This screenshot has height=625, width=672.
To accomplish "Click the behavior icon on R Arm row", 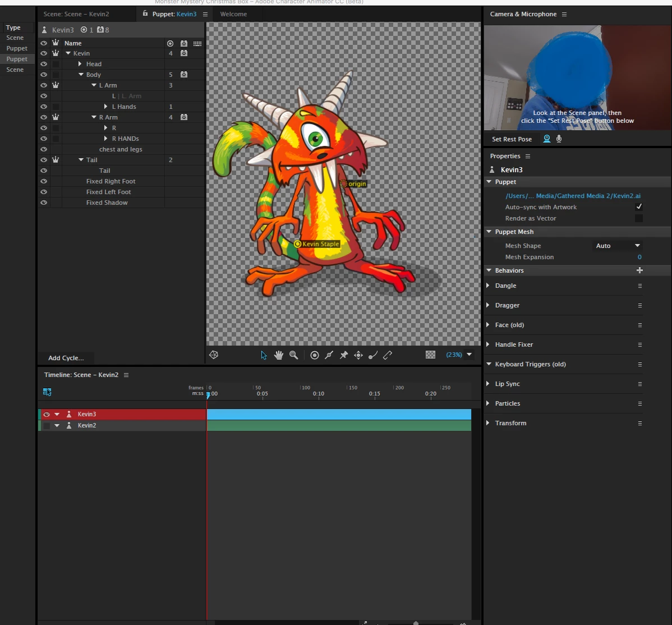I will point(184,117).
